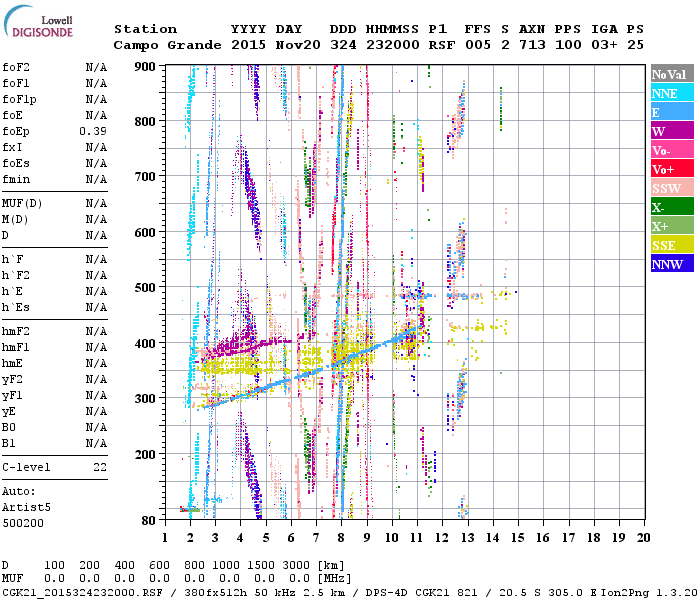Click the M(D) parameter label
This screenshot has height=600, width=700.
pyautogui.click(x=15, y=220)
